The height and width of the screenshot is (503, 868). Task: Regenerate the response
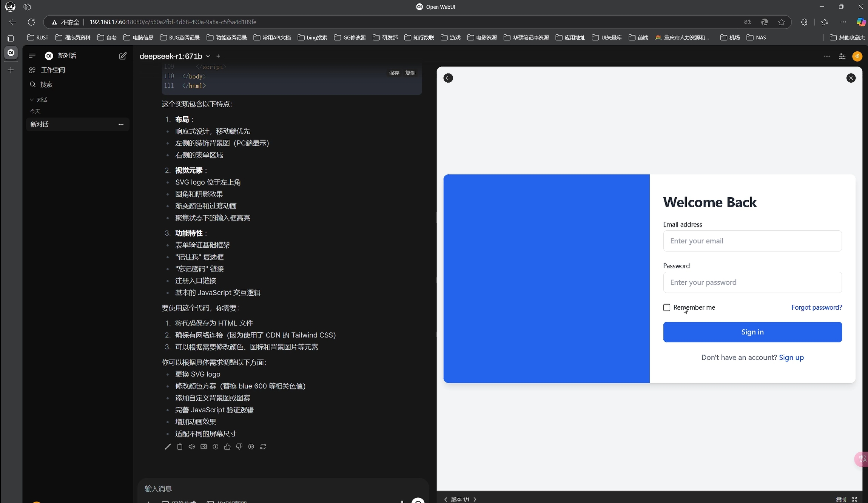tap(263, 447)
